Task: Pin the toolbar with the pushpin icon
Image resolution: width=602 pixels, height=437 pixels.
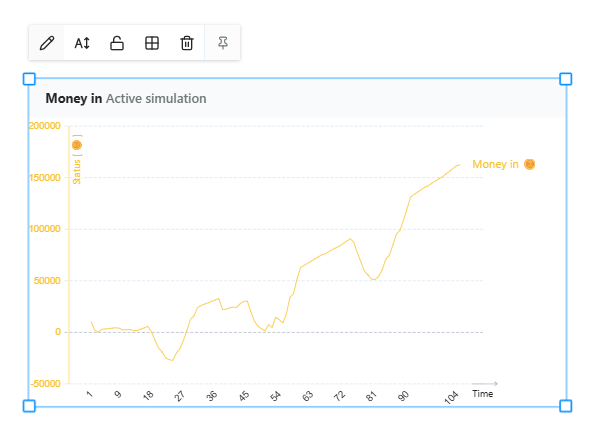Action: click(223, 43)
